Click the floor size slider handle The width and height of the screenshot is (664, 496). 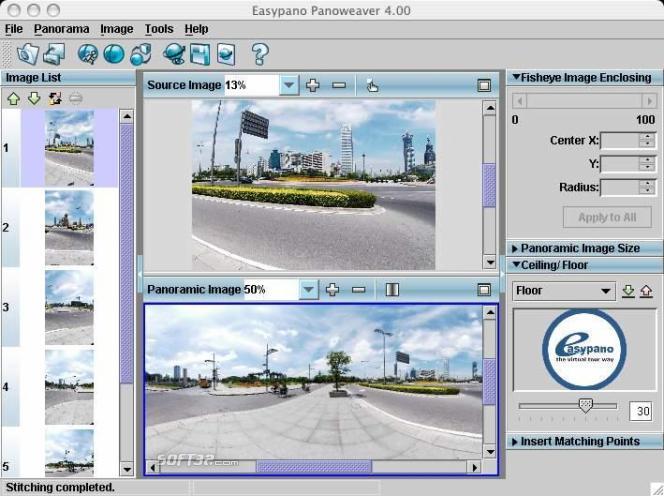click(585, 405)
